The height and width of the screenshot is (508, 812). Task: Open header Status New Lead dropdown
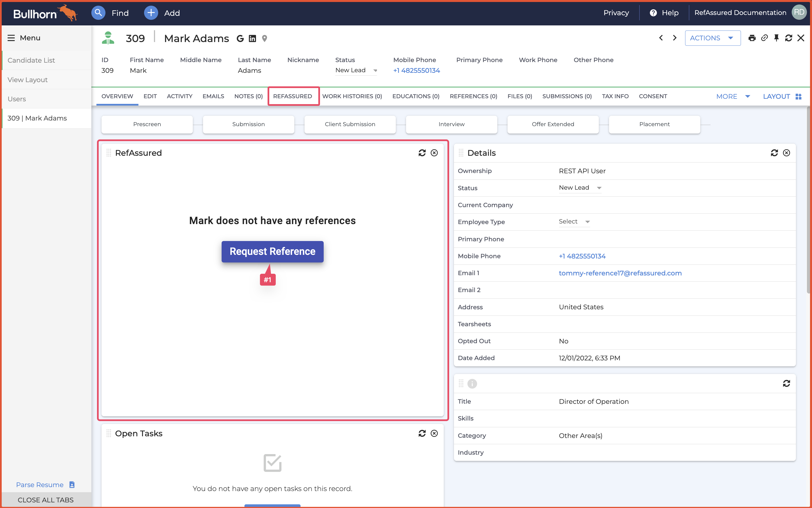point(356,70)
